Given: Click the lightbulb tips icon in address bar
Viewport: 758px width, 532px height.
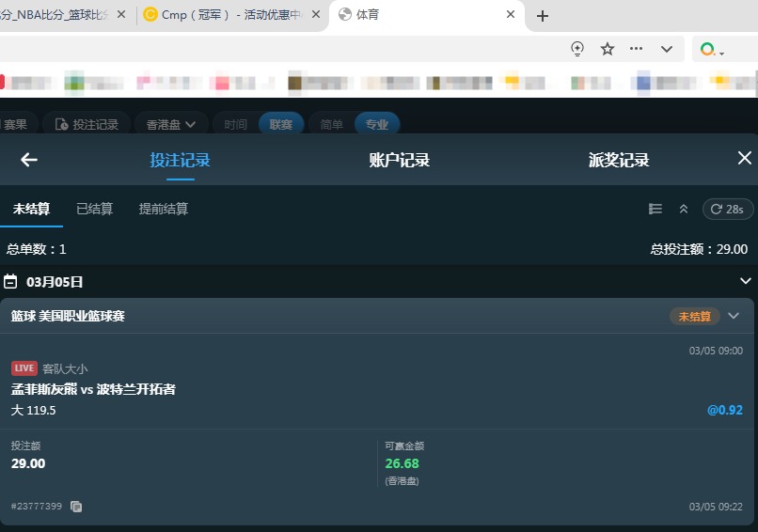Looking at the screenshot, I should pos(577,49).
